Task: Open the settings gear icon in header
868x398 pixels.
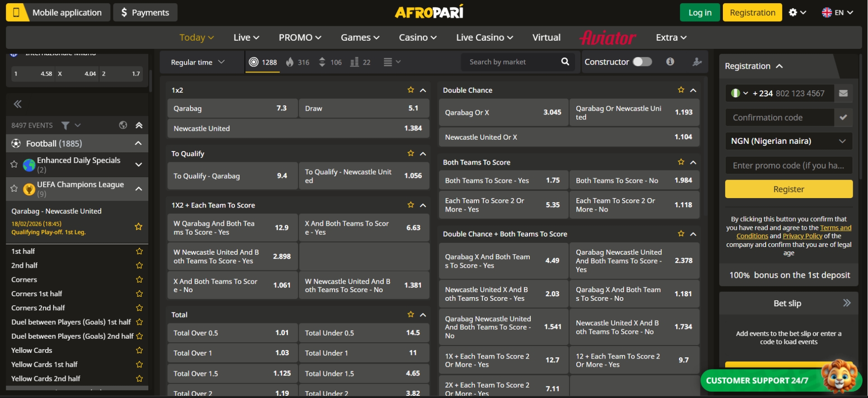Action: [793, 12]
